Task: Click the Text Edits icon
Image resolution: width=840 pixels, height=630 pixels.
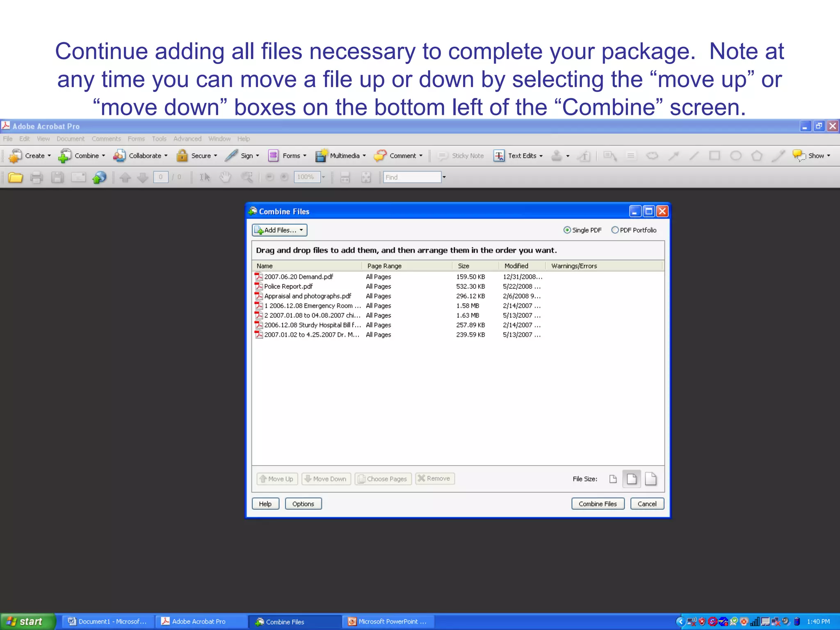Action: pos(499,156)
